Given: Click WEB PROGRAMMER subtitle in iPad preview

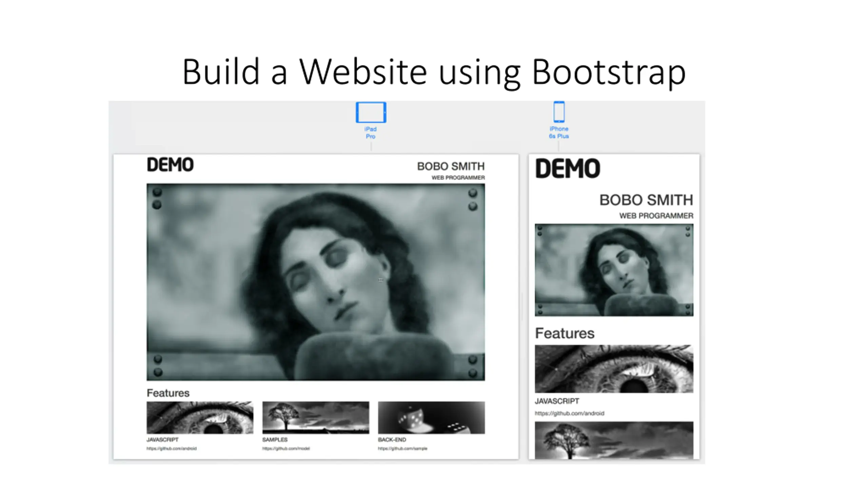Looking at the screenshot, I should [x=458, y=178].
